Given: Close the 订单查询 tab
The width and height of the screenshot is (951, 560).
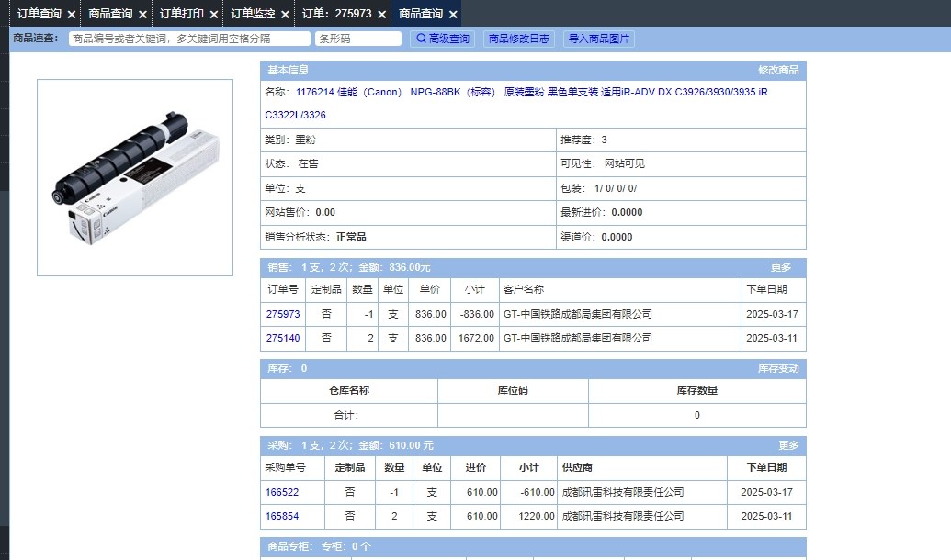Looking at the screenshot, I should click(x=72, y=14).
